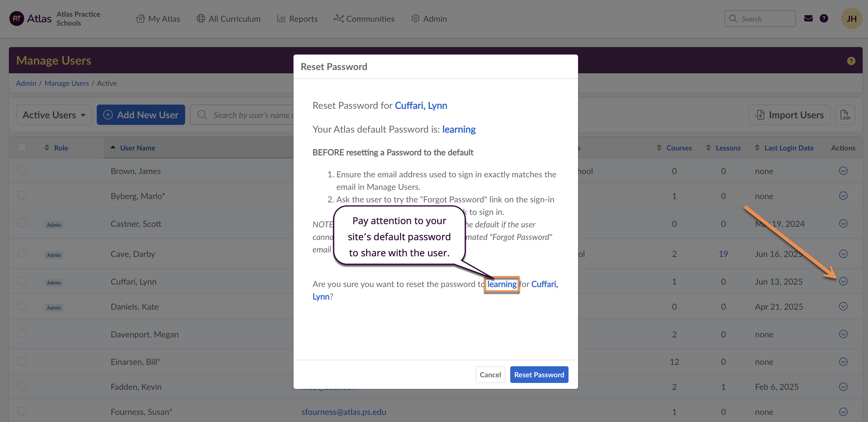The image size is (868, 422).
Task: Check the box for Cave, Darby
Action: tap(22, 253)
